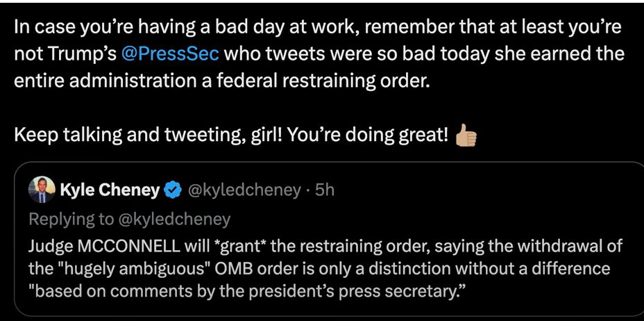The width and height of the screenshot is (644, 321).
Task: Click the Kyle Cheney display name
Action: coord(110,190)
